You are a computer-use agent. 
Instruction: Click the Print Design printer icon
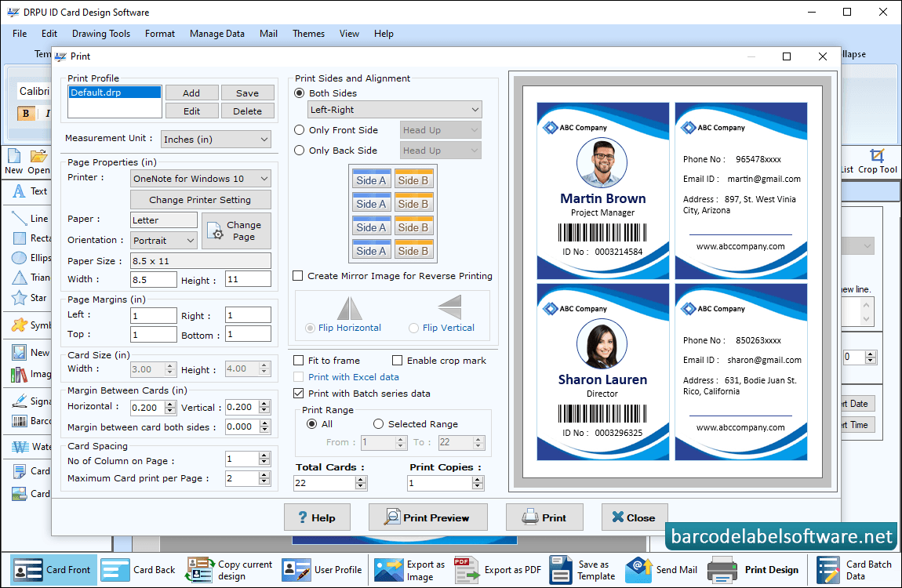tap(722, 570)
